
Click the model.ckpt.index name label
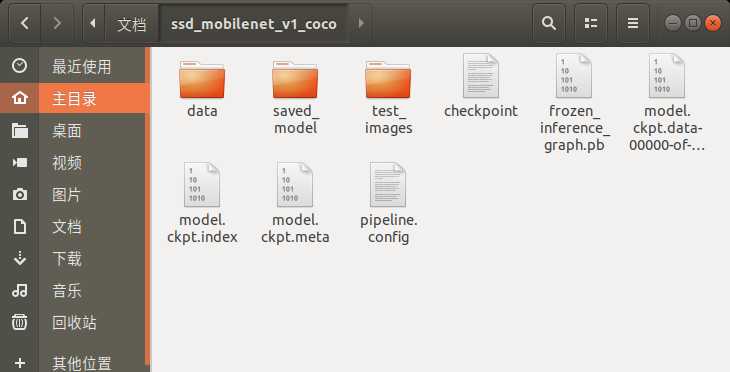[x=202, y=228]
